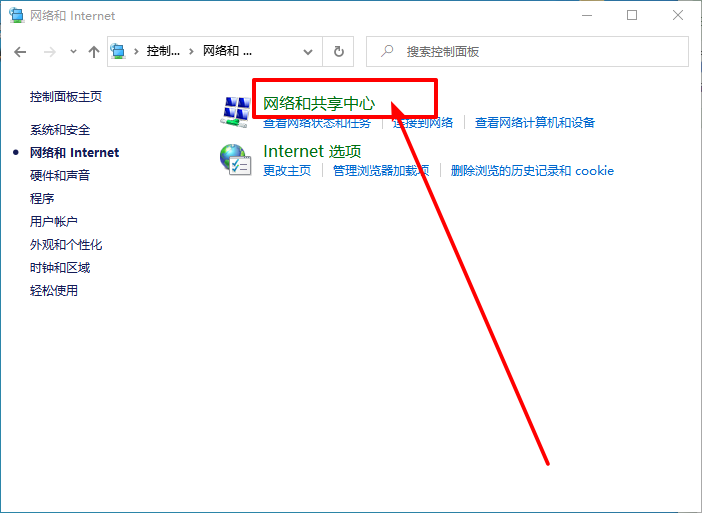The image size is (702, 513).
Task: Open Internet 选项 heading link
Action: tap(311, 151)
